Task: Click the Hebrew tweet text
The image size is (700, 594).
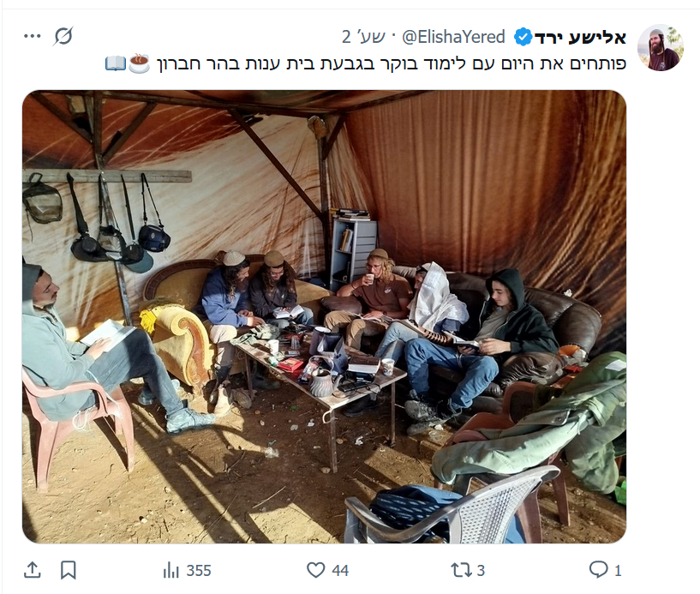Action: point(392,63)
